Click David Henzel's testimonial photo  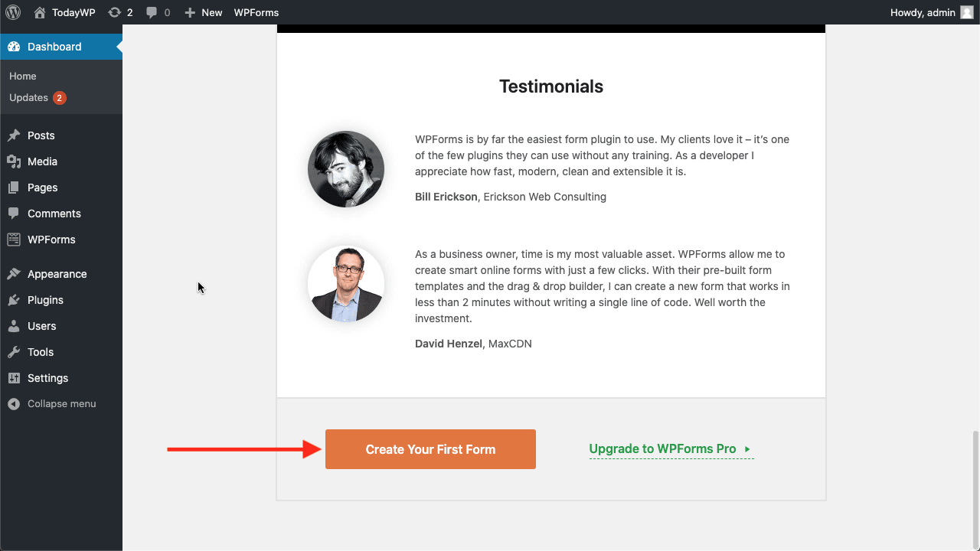tap(346, 284)
